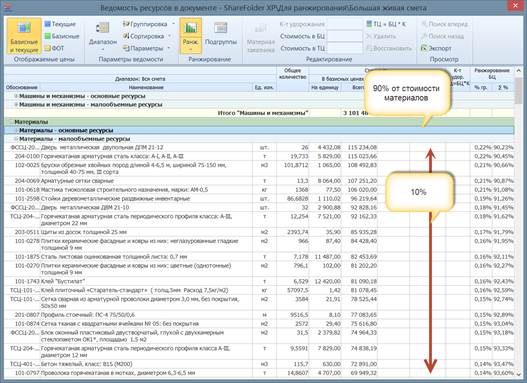Image resolution: width=527 pixels, height=383 pixels.
Task: Click the К-т удорожания input field
Action: pos(344,24)
